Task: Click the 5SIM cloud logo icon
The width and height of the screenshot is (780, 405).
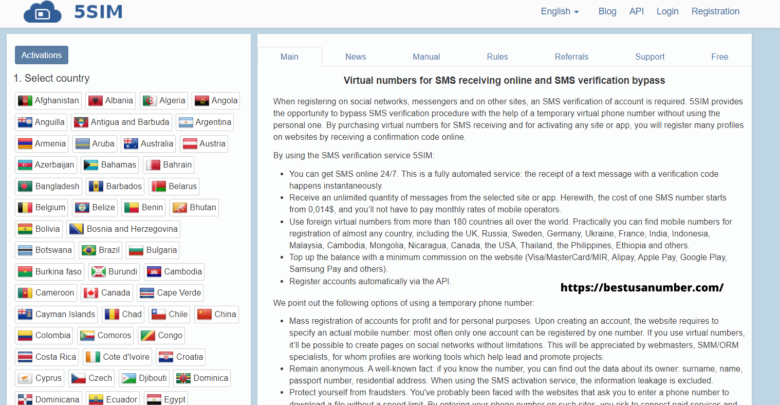Action: [x=42, y=12]
